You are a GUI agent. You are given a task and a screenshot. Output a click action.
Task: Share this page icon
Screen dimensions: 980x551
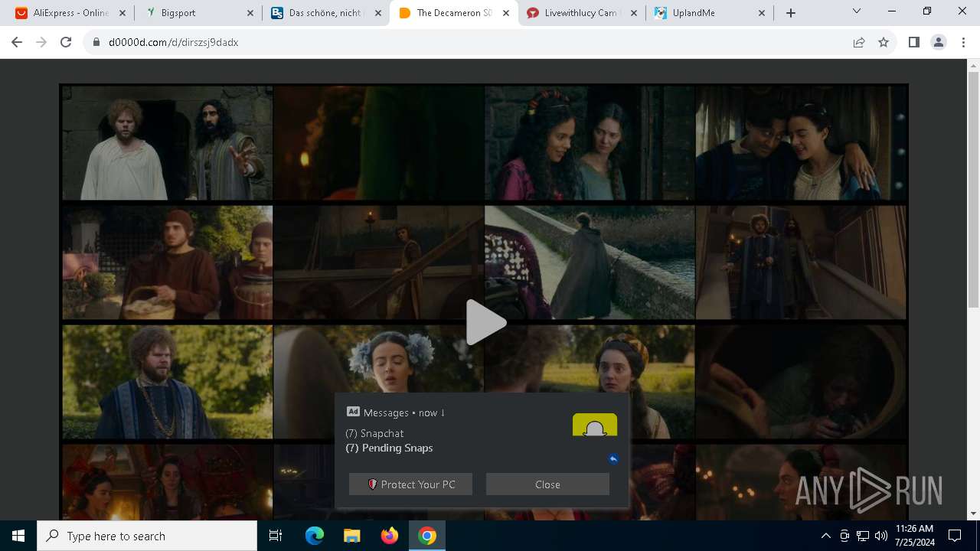[859, 43]
